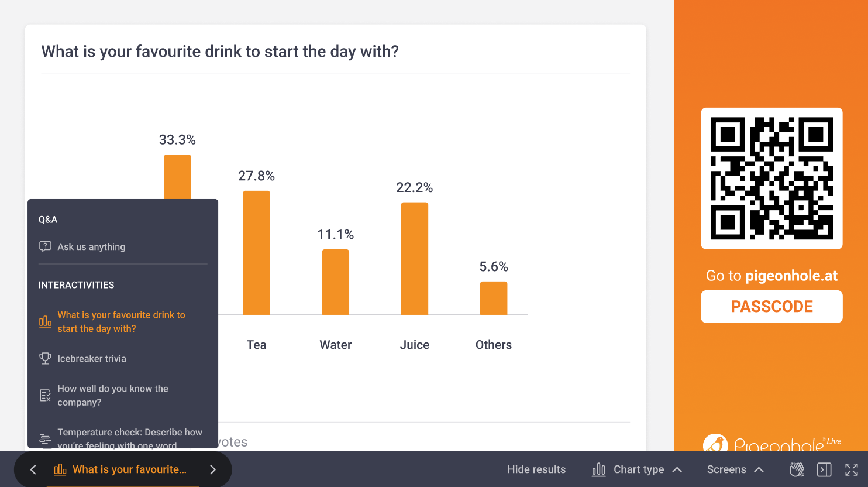Select 'Icebreaker trivia' from the interactivities list

click(92, 359)
